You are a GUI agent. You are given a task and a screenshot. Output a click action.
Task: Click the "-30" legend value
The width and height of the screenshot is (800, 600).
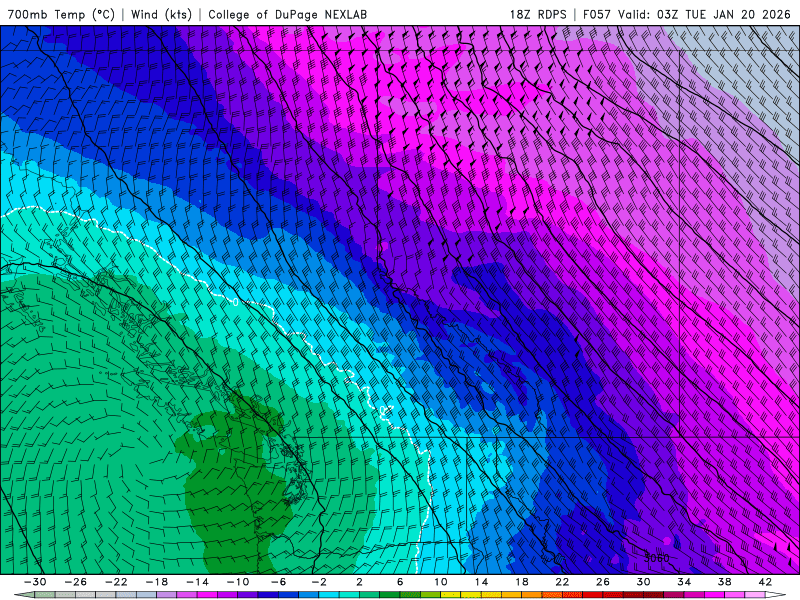coord(35,582)
